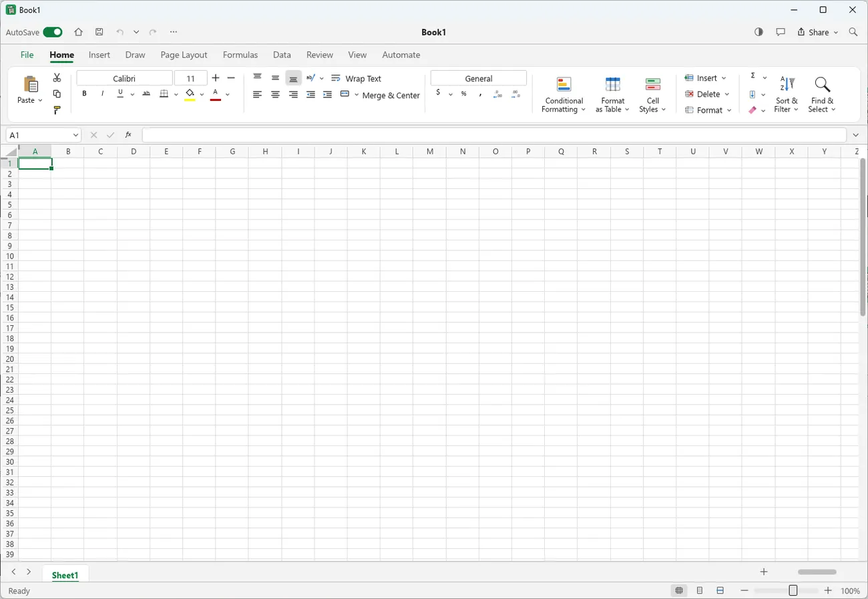Switch to Page Layout view in status bar
868x599 pixels.
click(x=700, y=590)
